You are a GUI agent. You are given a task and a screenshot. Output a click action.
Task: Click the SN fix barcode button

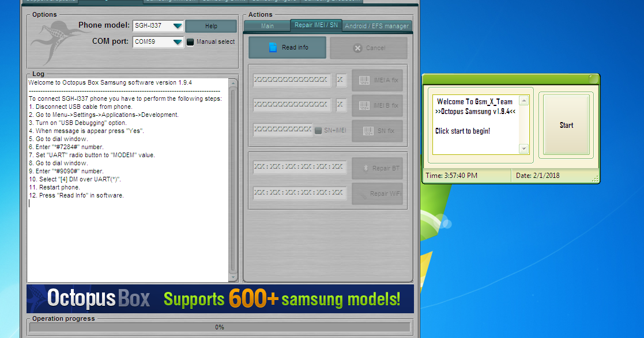click(377, 131)
